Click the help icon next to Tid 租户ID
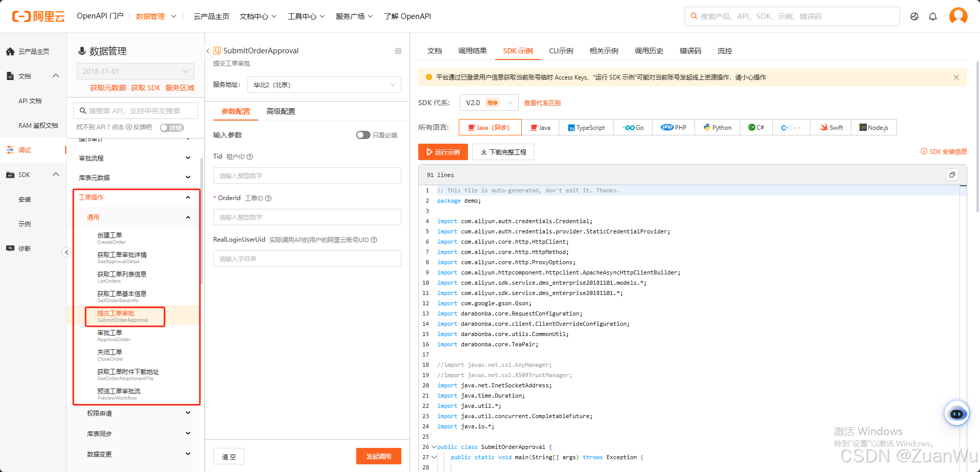 point(250,156)
